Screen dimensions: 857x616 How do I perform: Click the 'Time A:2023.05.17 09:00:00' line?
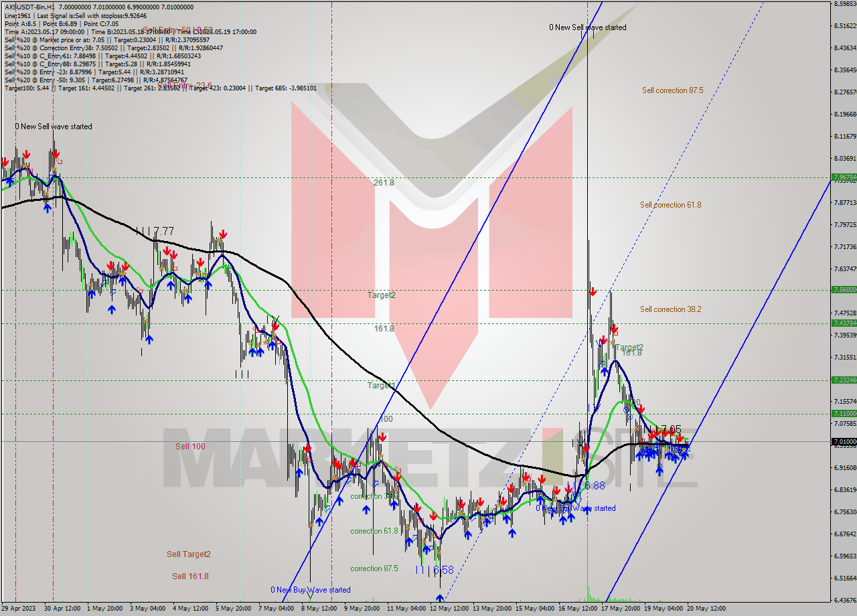pyautogui.click(x=130, y=31)
